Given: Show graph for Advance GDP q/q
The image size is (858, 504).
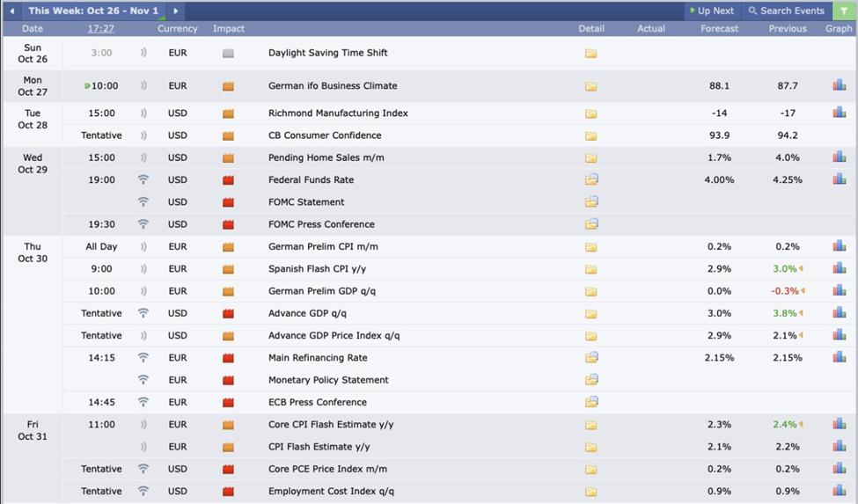Looking at the screenshot, I should point(839,313).
